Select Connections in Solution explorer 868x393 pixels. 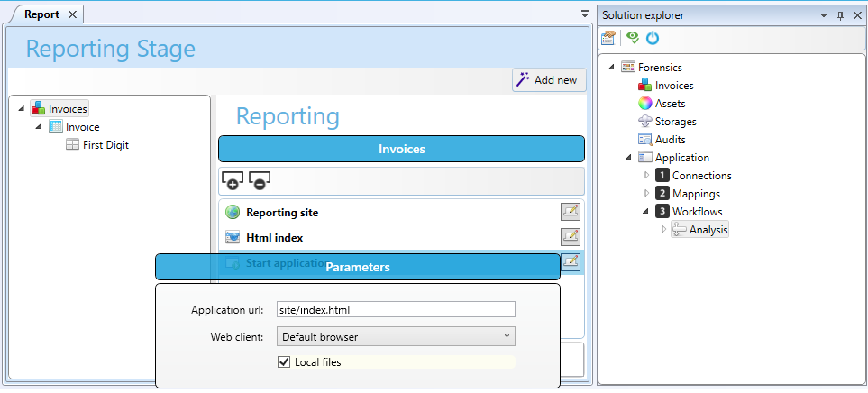point(702,176)
